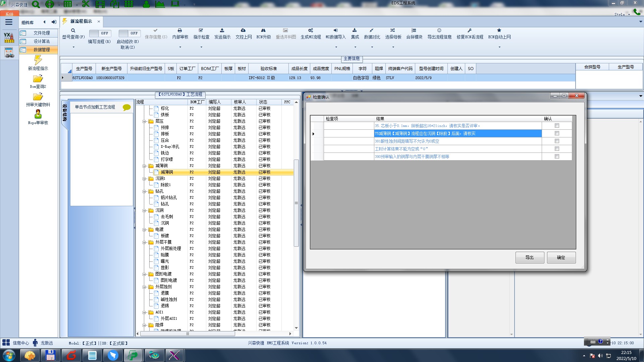
Task: Open the Bom查询2 folder icon
Action: (x=38, y=79)
